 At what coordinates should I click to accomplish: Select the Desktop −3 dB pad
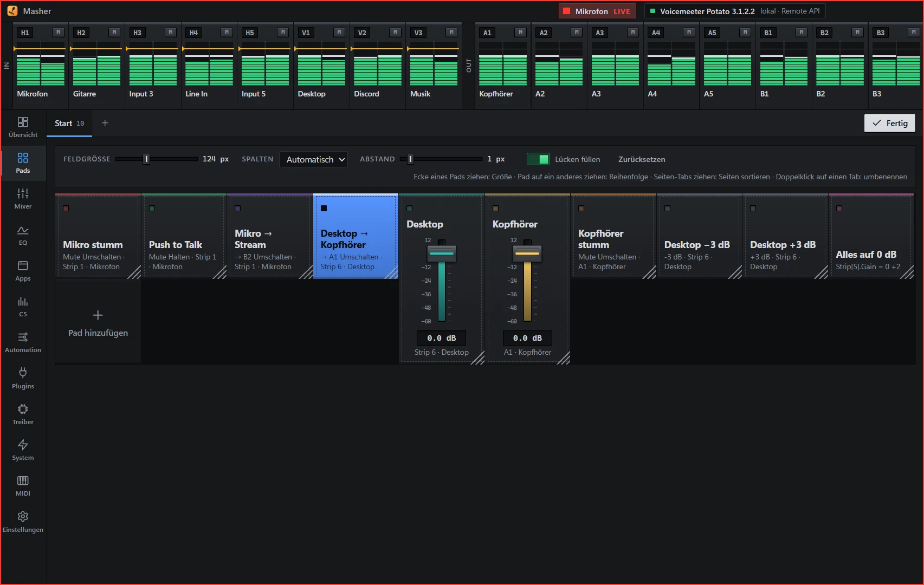tap(699, 237)
